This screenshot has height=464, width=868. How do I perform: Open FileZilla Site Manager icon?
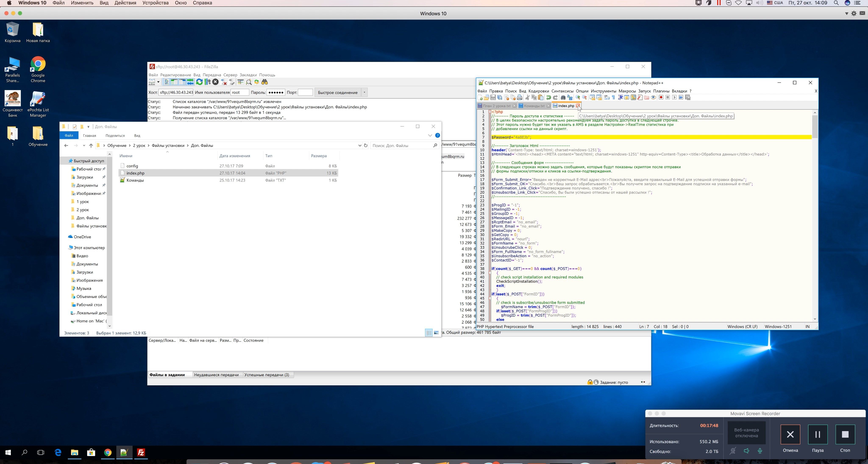(x=152, y=82)
